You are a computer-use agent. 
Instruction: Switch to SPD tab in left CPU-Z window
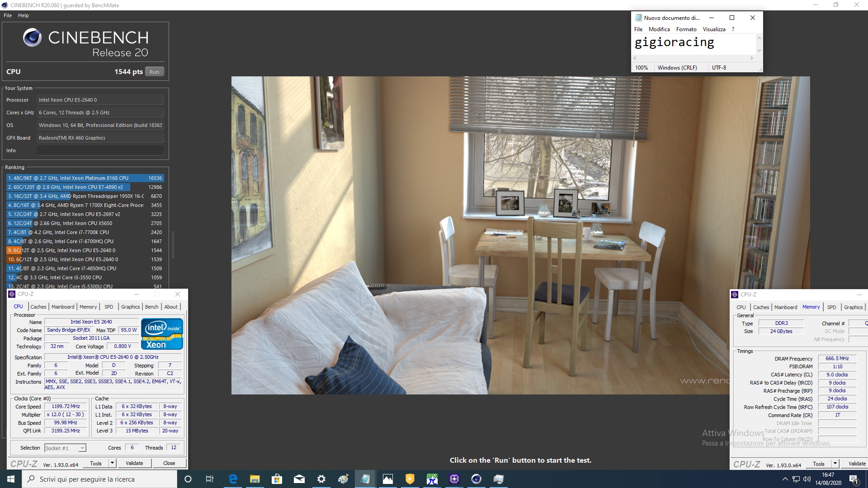[x=109, y=307]
